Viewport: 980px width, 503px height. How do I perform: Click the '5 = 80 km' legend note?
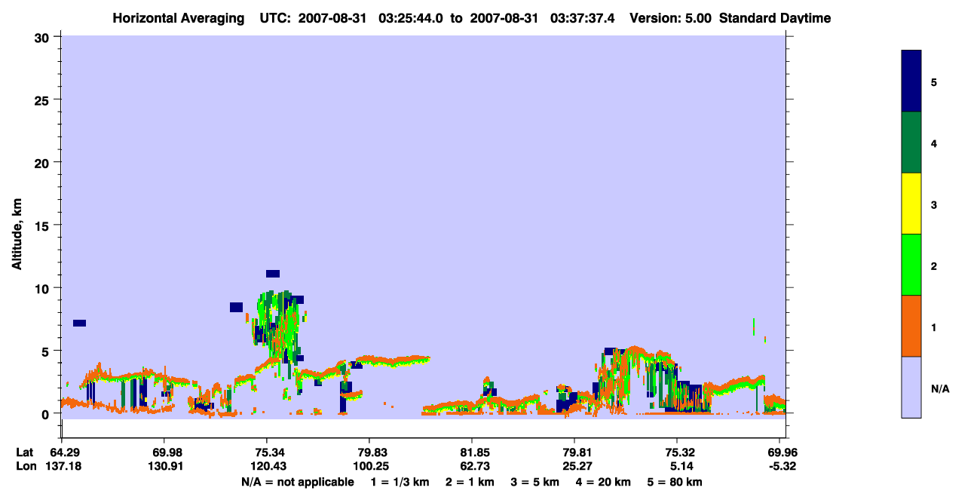pos(675,482)
